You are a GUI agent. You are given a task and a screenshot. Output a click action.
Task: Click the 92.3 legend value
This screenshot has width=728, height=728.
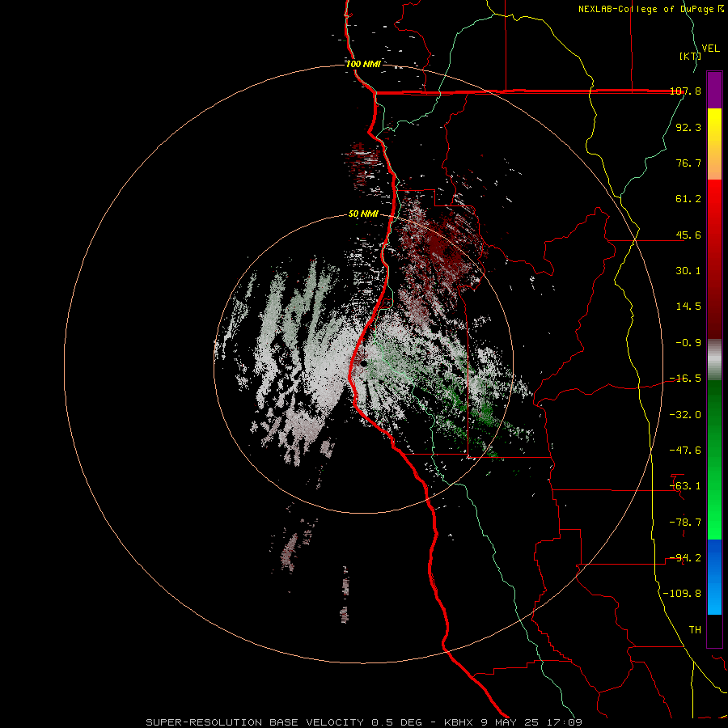(688, 127)
